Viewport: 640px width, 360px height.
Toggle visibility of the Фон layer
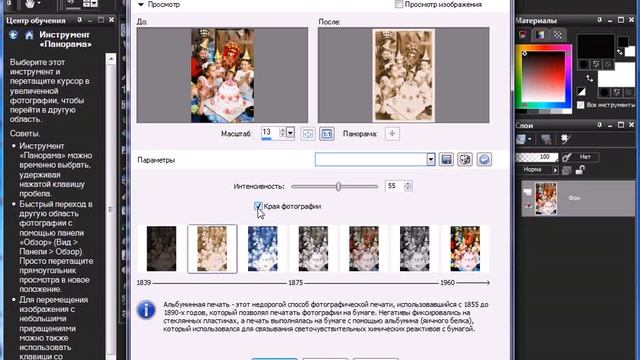pos(528,205)
